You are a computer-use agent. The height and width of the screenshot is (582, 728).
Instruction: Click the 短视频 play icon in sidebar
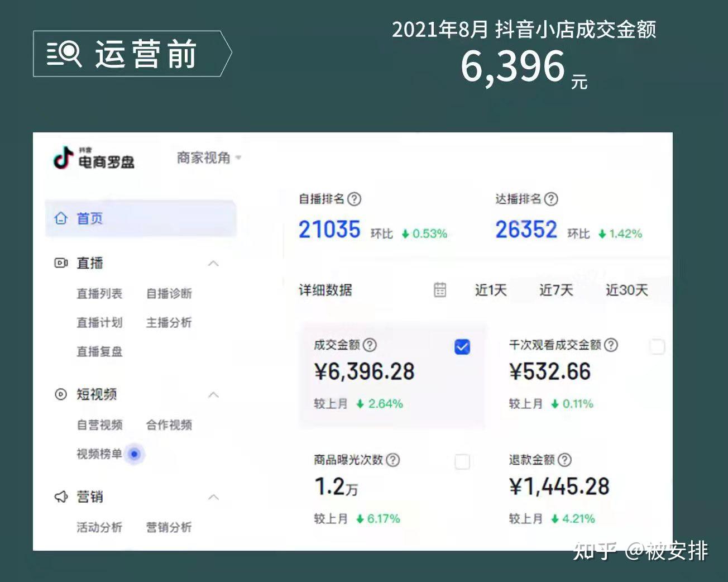tap(61, 394)
